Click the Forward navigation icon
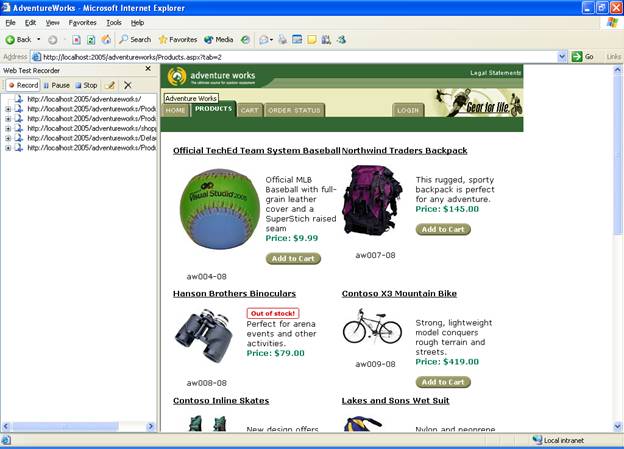The height and width of the screenshot is (449, 624). (53, 39)
